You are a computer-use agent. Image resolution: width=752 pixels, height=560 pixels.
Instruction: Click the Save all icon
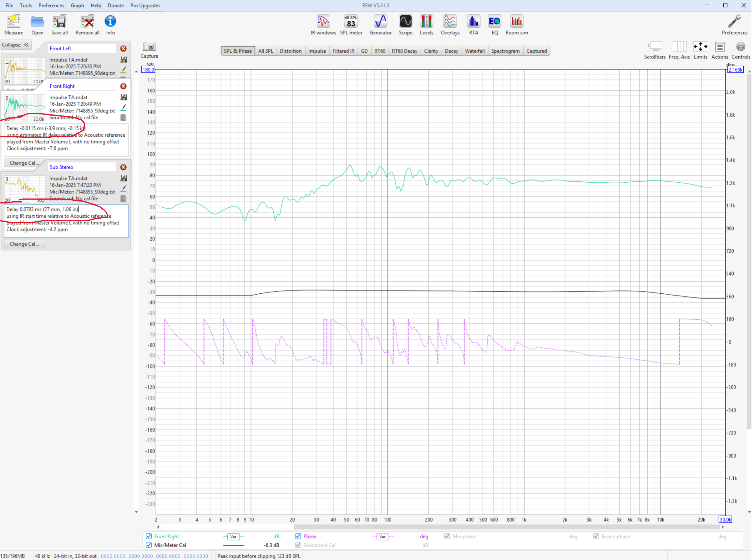coord(59,25)
